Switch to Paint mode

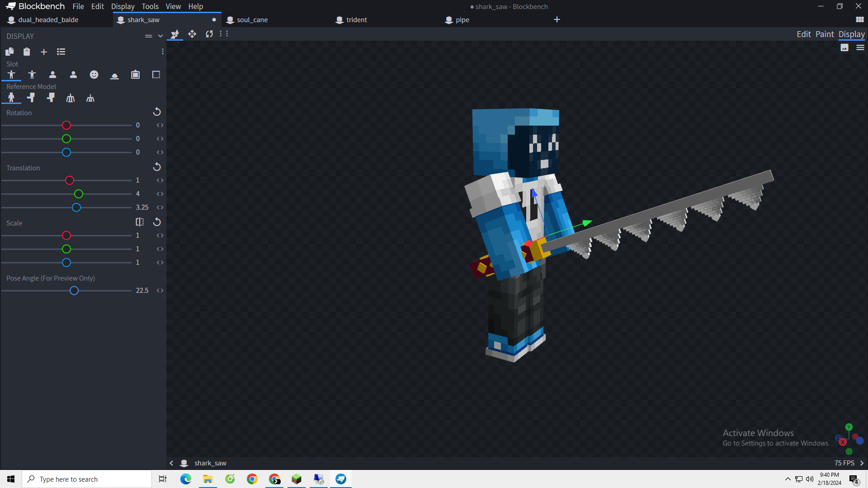[x=824, y=34]
